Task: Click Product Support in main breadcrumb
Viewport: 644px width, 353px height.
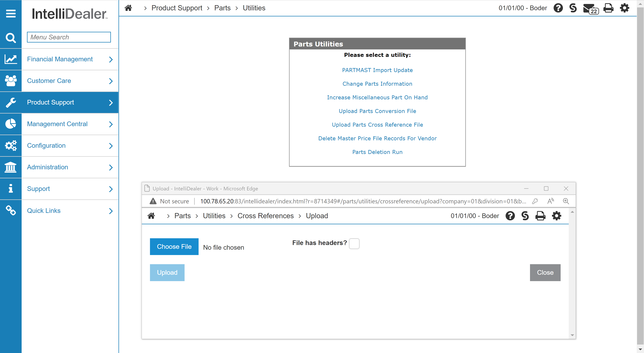Action: 177,8
